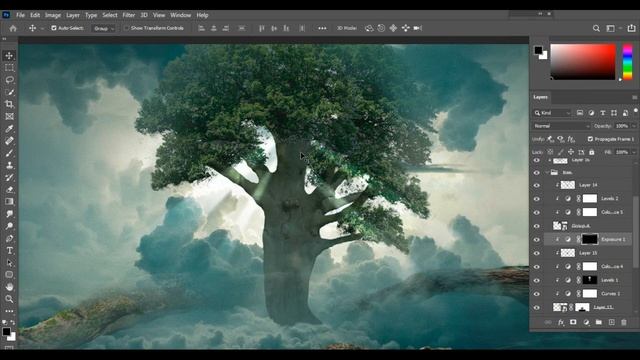Pick a color in red color field

point(582,62)
